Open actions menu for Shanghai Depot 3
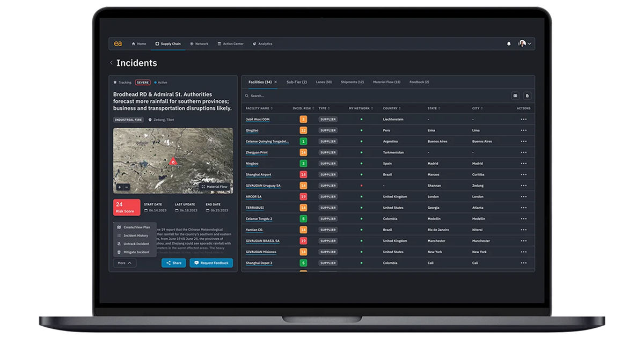The width and height of the screenshot is (644, 338). click(524, 263)
